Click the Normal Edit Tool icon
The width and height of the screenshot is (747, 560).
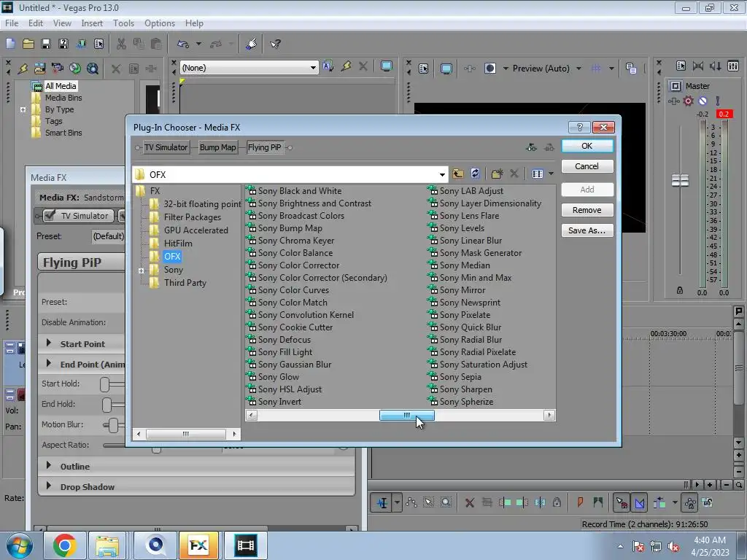pyautogui.click(x=382, y=502)
